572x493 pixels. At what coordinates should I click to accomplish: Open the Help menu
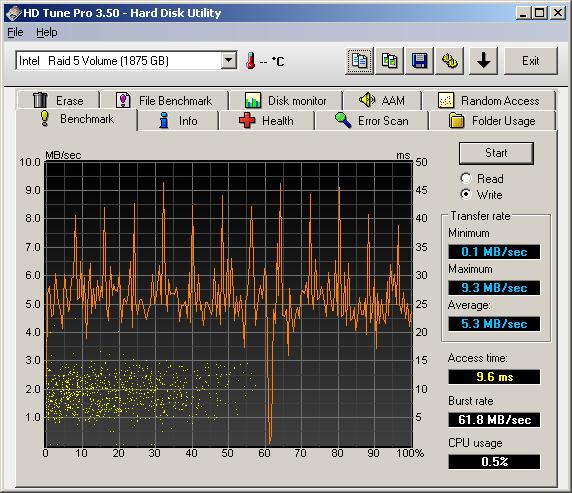coord(47,32)
